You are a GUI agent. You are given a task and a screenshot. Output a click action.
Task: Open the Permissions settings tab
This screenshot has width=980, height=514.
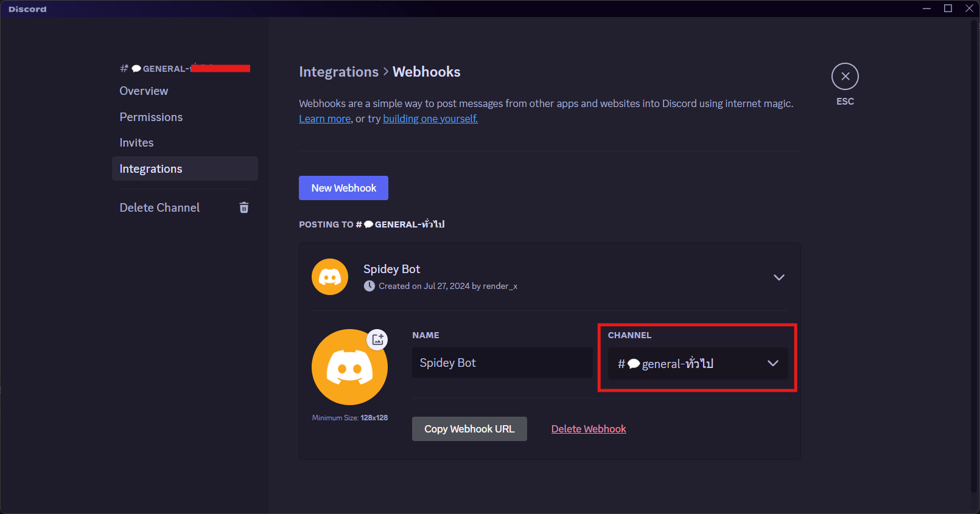[185, 117]
